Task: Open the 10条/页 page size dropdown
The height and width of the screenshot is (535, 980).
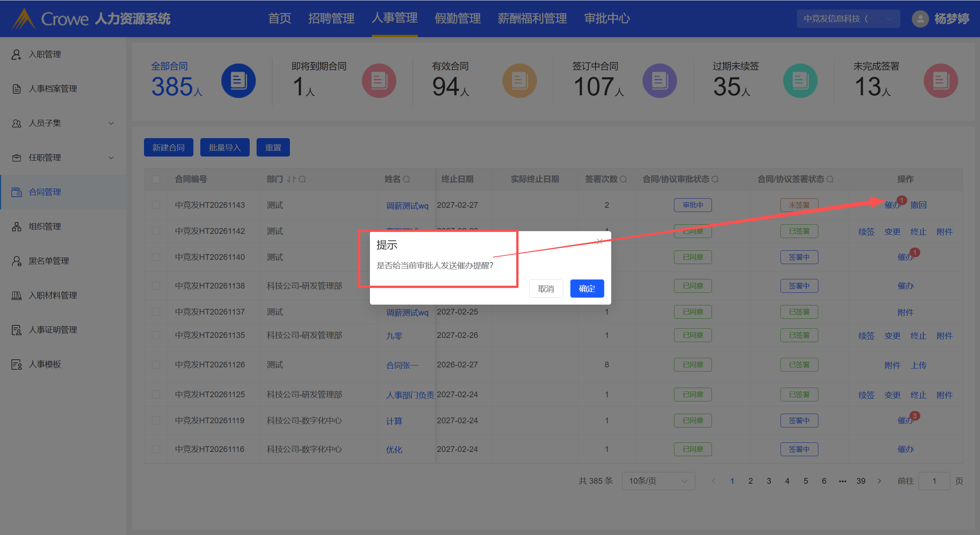Action: 658,481
